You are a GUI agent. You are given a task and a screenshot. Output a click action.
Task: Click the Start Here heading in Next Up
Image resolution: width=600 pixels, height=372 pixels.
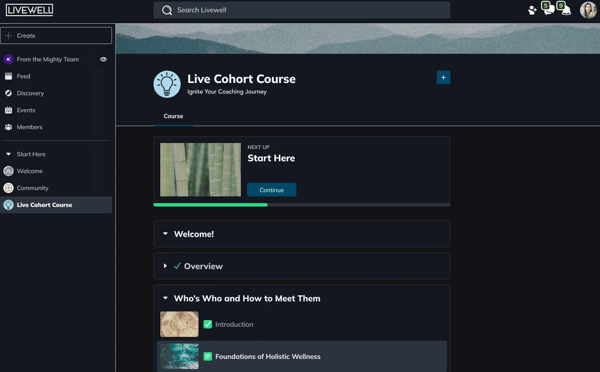click(x=271, y=158)
